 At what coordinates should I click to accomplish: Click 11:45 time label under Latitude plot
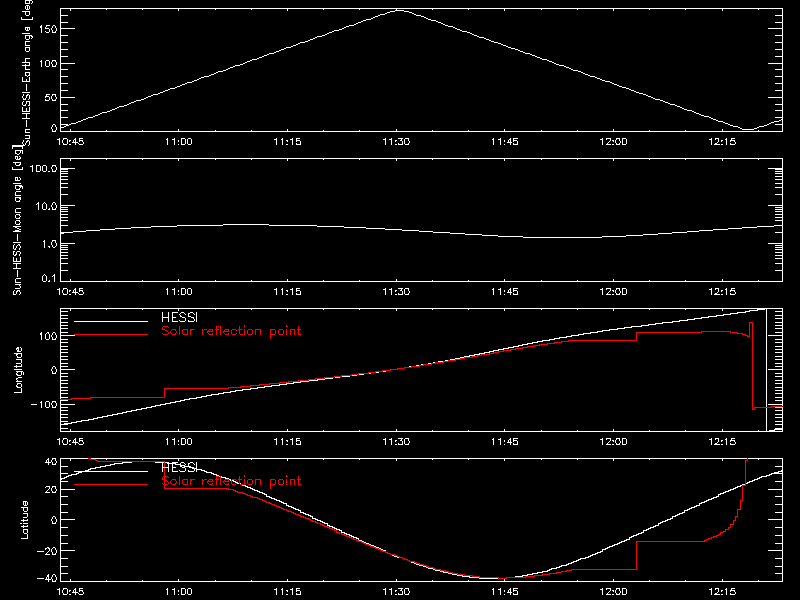505,592
